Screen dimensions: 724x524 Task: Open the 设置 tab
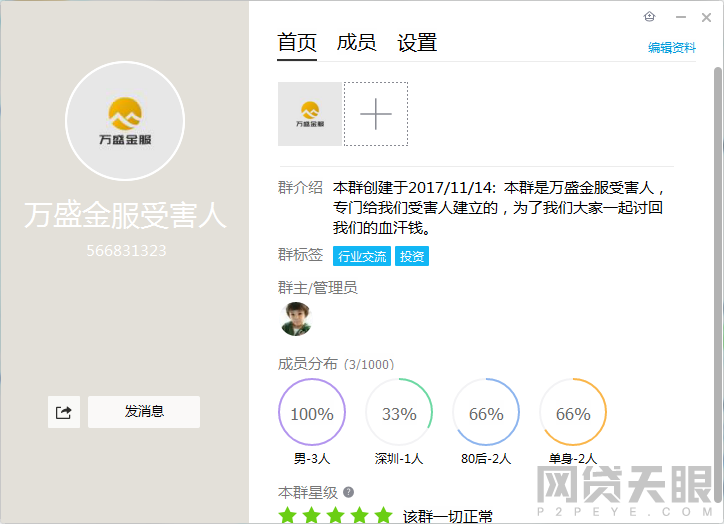(x=417, y=43)
